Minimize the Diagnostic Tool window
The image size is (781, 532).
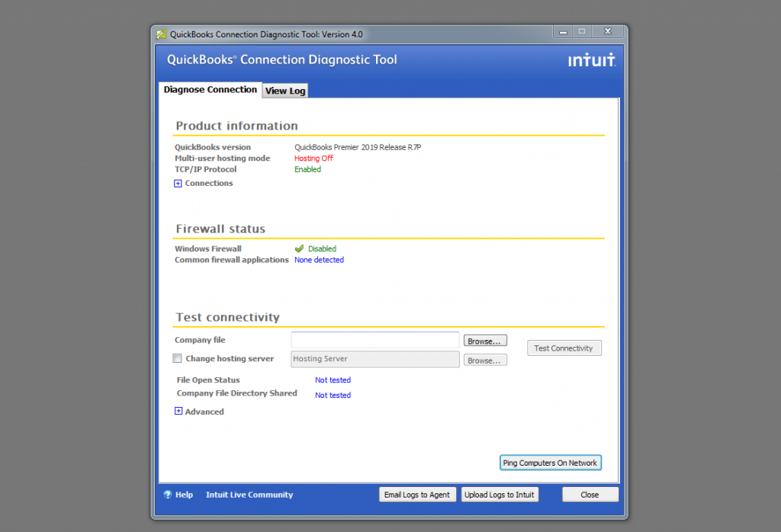tap(563, 31)
